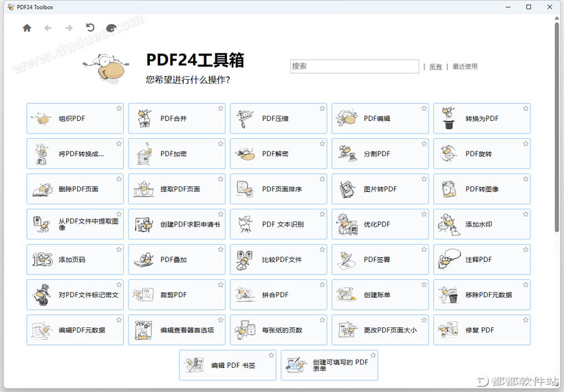Open the 添加页码 123 icon
564x392 pixels.
click(x=42, y=259)
